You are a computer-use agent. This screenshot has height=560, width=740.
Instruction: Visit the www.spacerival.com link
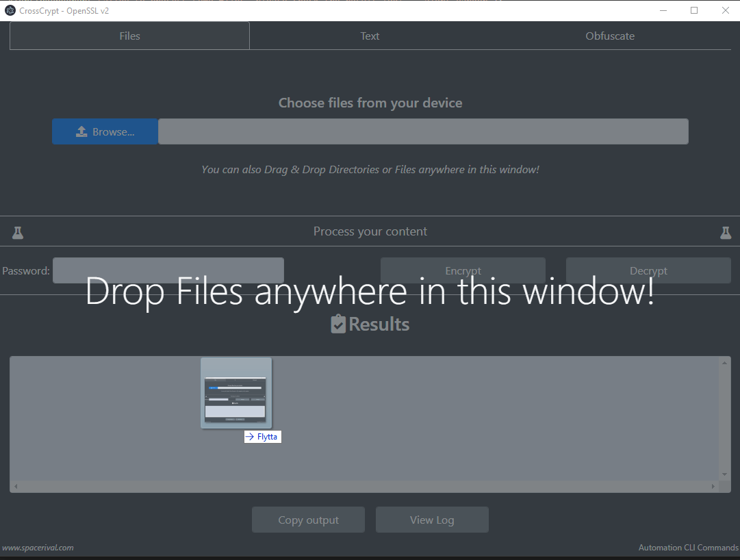pos(38,548)
